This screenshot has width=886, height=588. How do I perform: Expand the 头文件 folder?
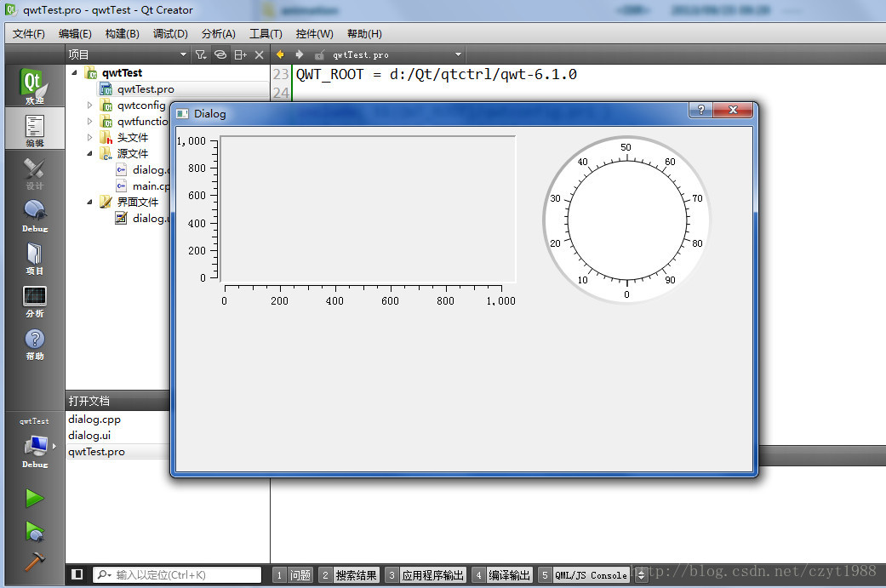click(x=90, y=137)
